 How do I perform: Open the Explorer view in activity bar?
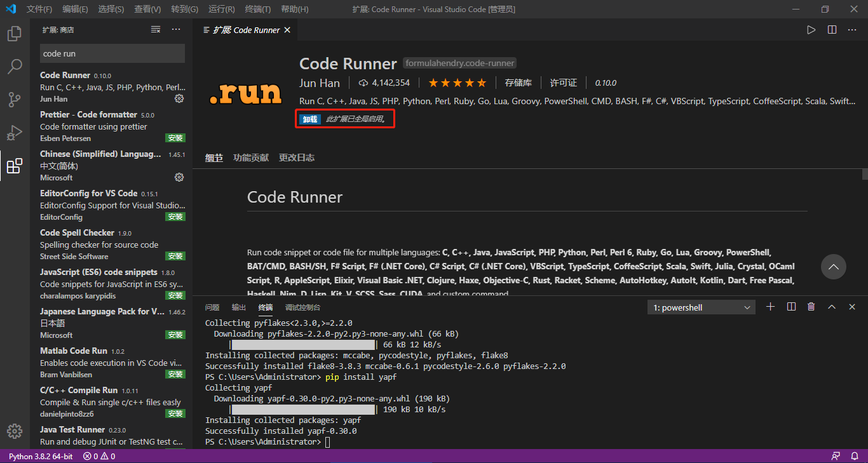click(14, 34)
